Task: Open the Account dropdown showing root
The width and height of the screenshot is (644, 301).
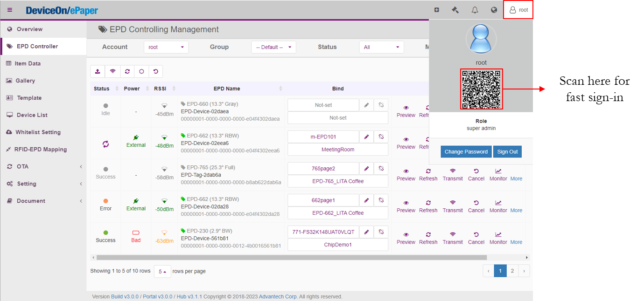Action: click(x=166, y=47)
